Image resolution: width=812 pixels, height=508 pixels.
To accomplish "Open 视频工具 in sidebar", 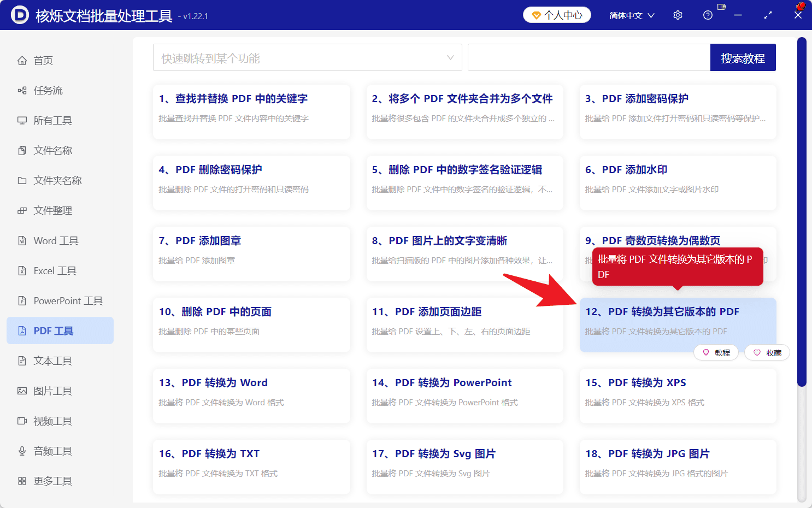I will (x=60, y=421).
